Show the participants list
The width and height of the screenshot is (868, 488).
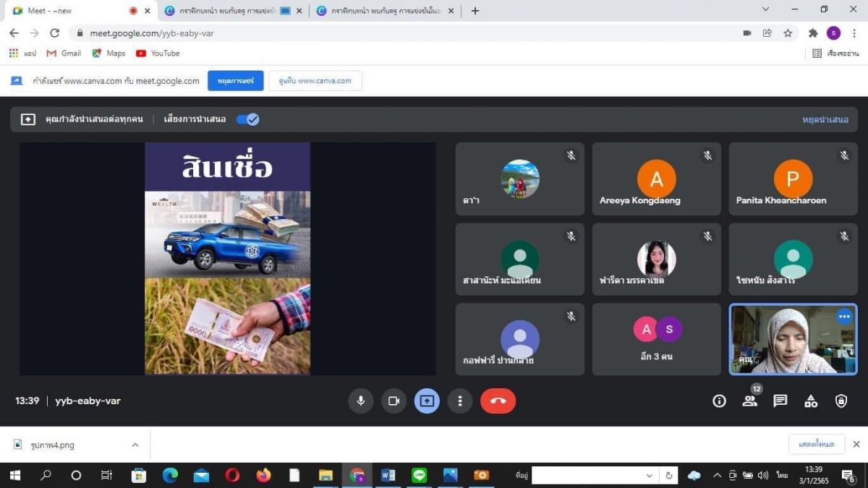(x=749, y=401)
